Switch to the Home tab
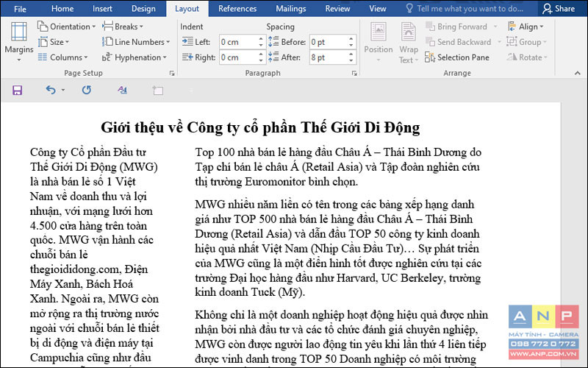Screen dimensions: 588x368 [x=62, y=9]
